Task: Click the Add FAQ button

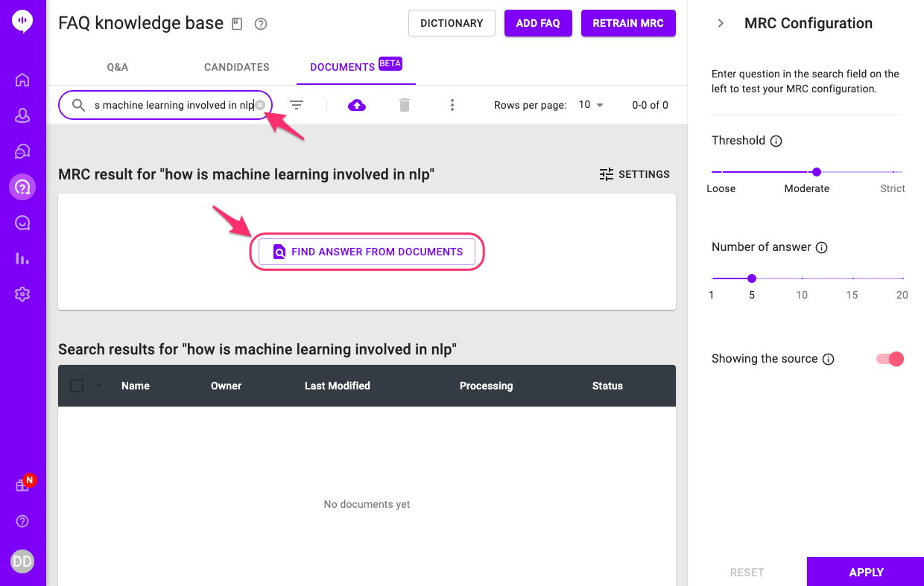Action: coord(538,23)
